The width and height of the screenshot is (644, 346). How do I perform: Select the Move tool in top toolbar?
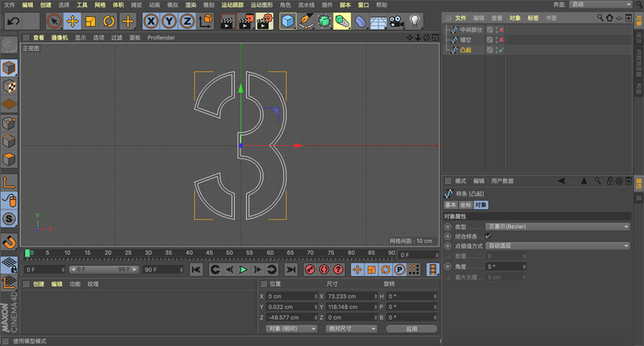(72, 21)
